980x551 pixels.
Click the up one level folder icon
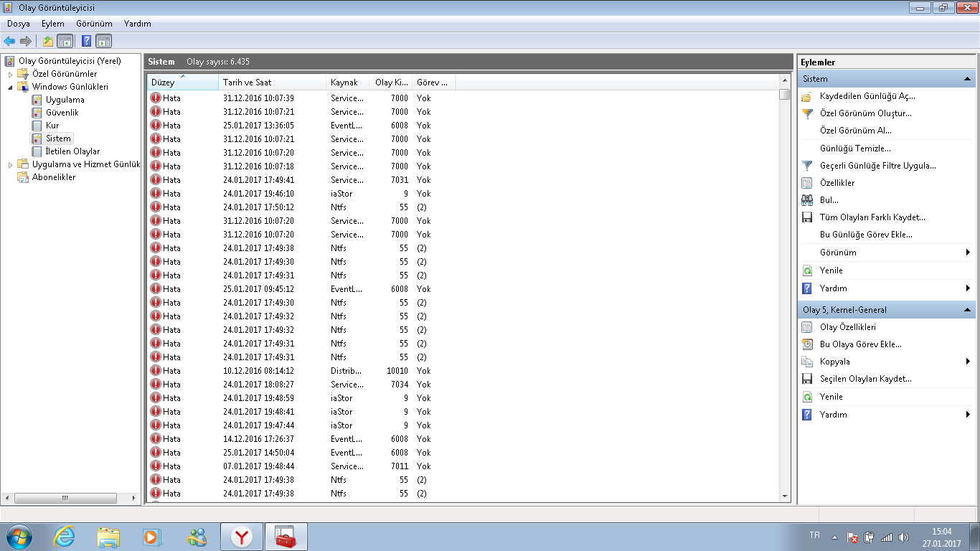coord(48,41)
